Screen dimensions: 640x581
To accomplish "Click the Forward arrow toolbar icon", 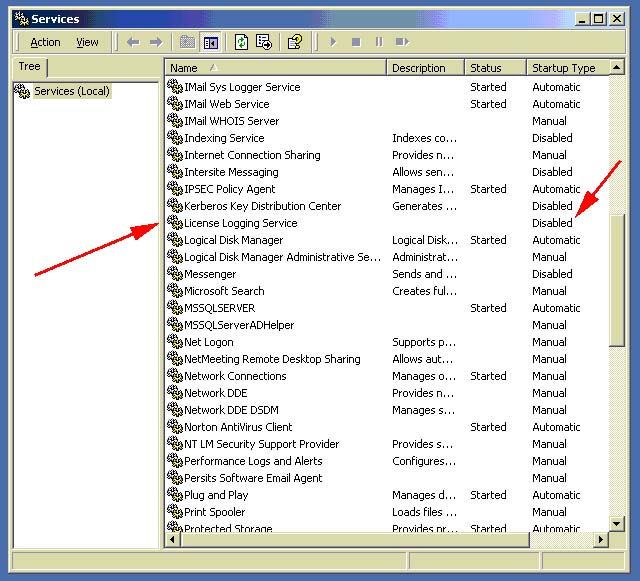I will (156, 42).
